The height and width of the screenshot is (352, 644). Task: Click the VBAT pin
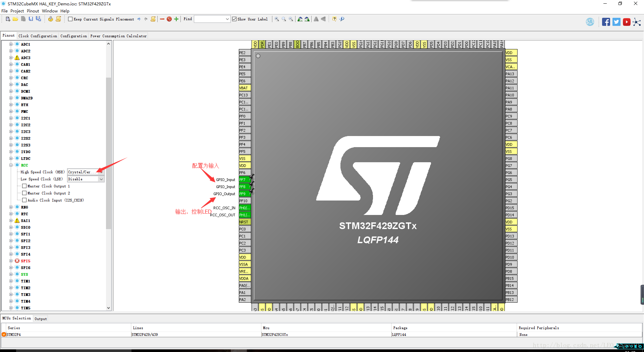pyautogui.click(x=245, y=88)
